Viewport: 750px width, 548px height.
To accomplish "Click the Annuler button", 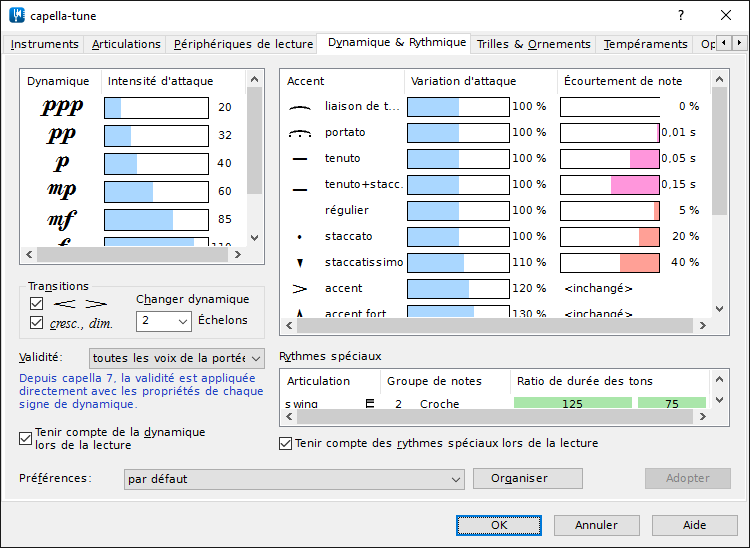I will (x=596, y=525).
